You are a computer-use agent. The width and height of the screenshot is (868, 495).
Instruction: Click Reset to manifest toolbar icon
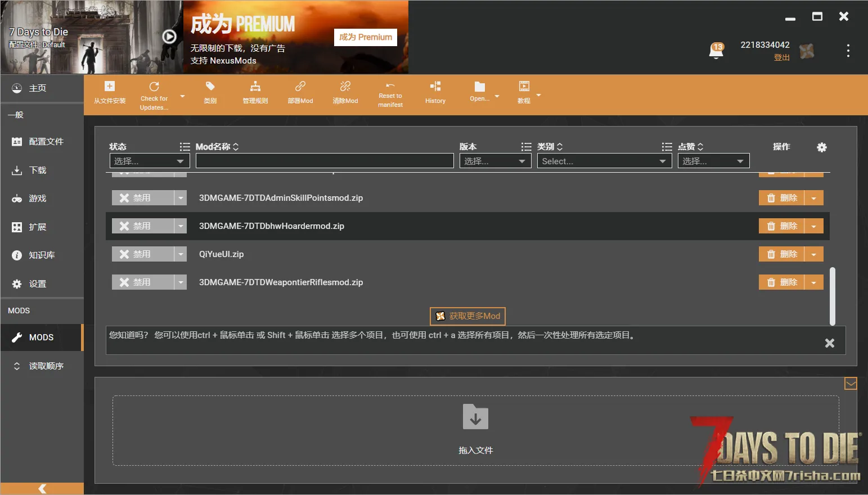[390, 85]
